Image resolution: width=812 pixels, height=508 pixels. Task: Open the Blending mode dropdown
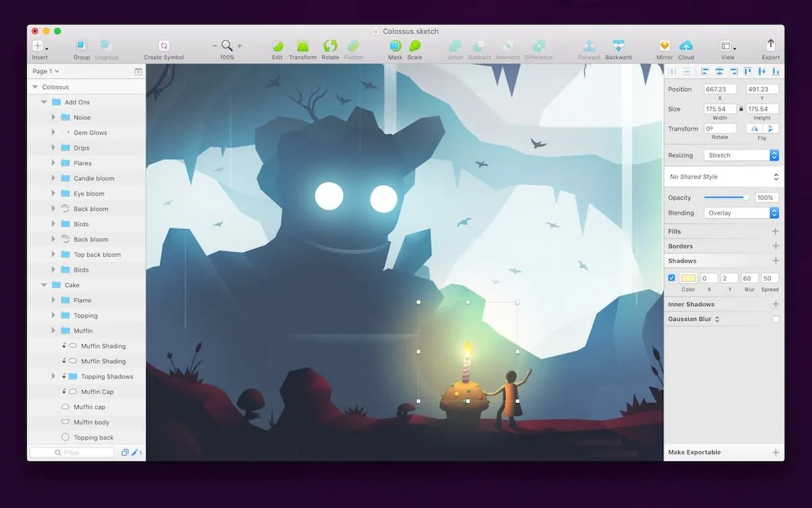tap(741, 213)
